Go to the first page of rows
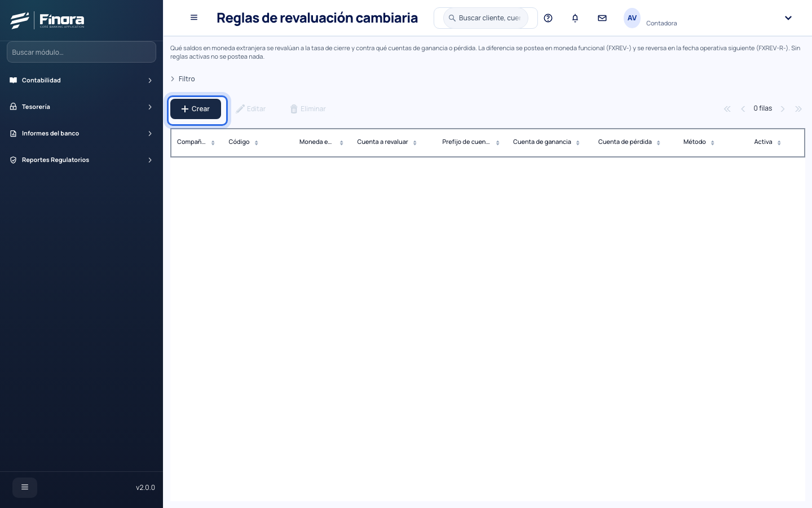The width and height of the screenshot is (812, 508). coord(727,109)
